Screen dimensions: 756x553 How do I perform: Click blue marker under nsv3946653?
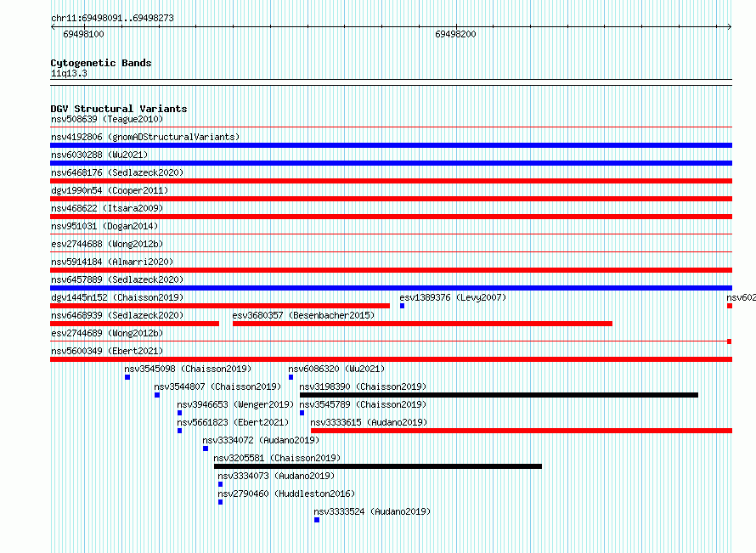179,413
